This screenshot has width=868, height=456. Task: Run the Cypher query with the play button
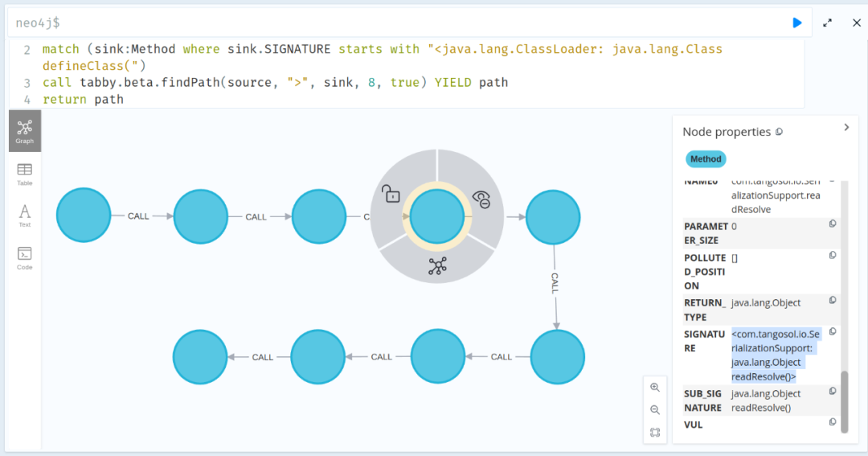pos(796,23)
